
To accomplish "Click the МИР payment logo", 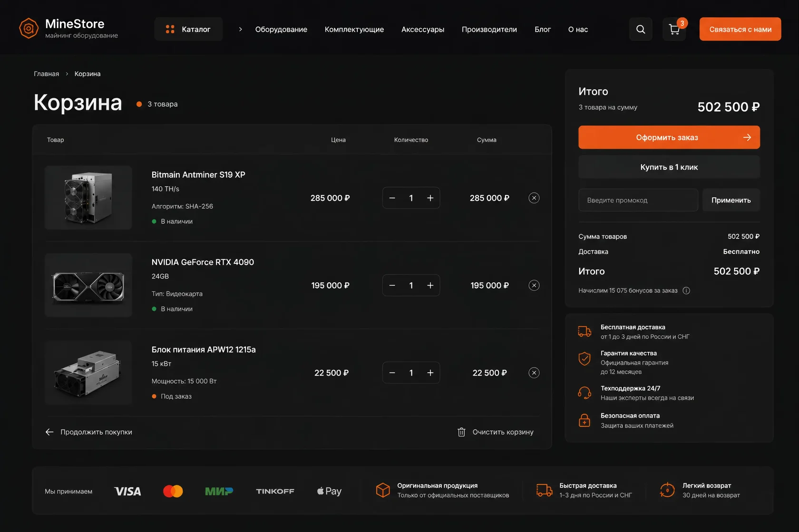I will click(219, 491).
